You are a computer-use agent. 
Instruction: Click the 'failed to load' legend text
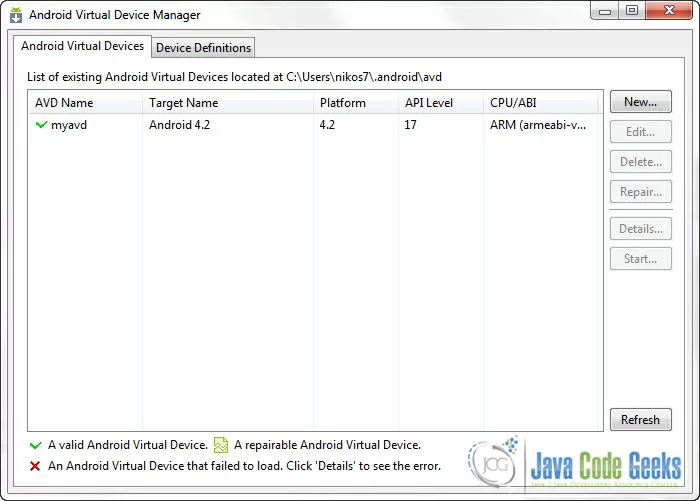[x=244, y=466]
